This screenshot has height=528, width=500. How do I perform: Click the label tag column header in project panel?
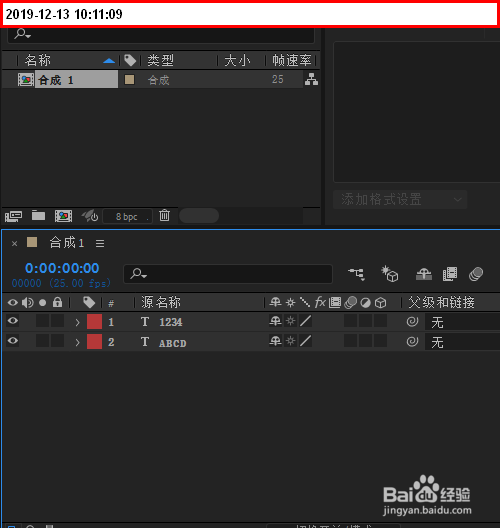(130, 61)
